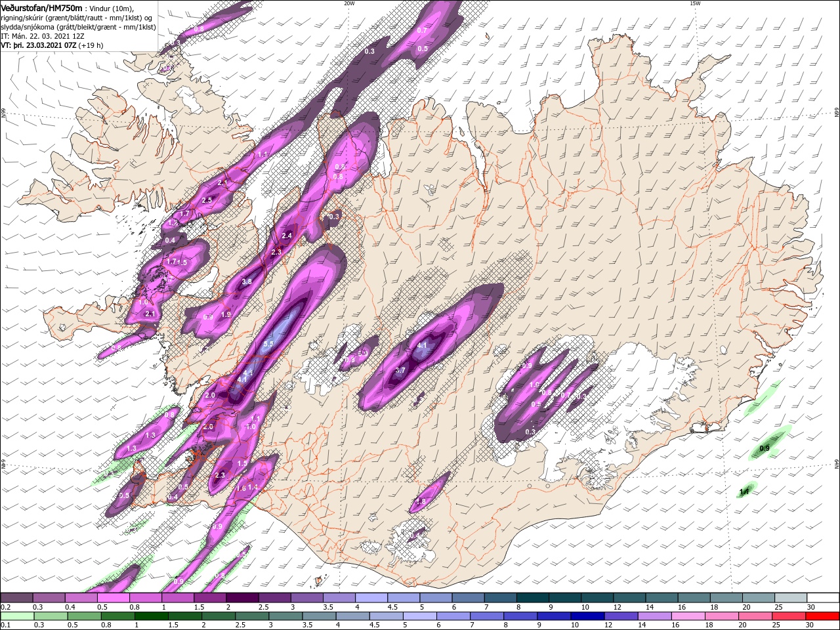Click the 2.5 value in the Westfjords band
Viewport: 840px width, 630px height.
coord(207,200)
